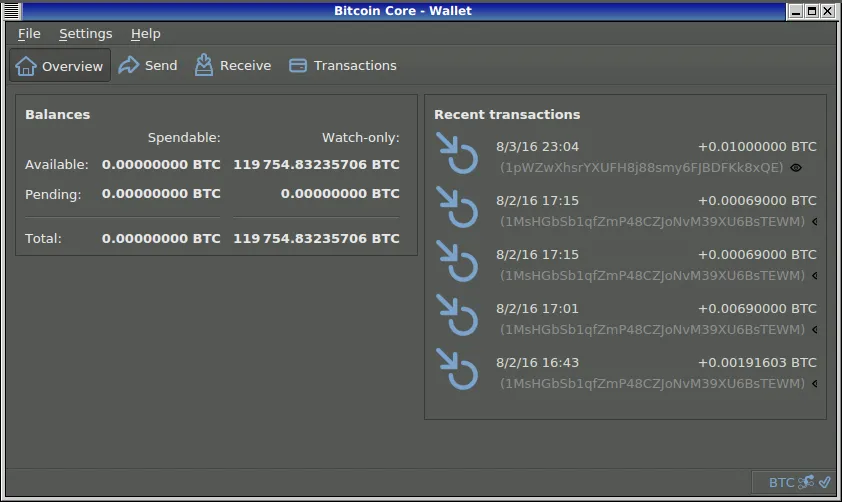Click the received icon for 8/3/16 23:04 transaction
This screenshot has width=842, height=502.
[457, 153]
